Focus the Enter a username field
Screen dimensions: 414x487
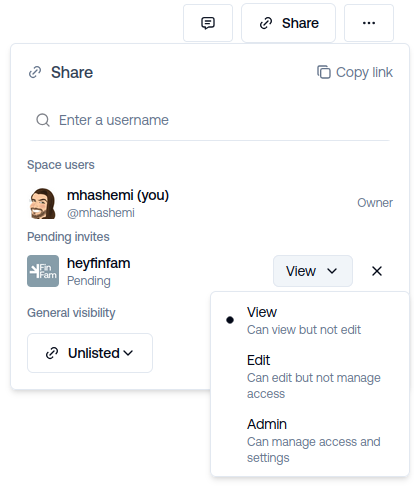210,120
